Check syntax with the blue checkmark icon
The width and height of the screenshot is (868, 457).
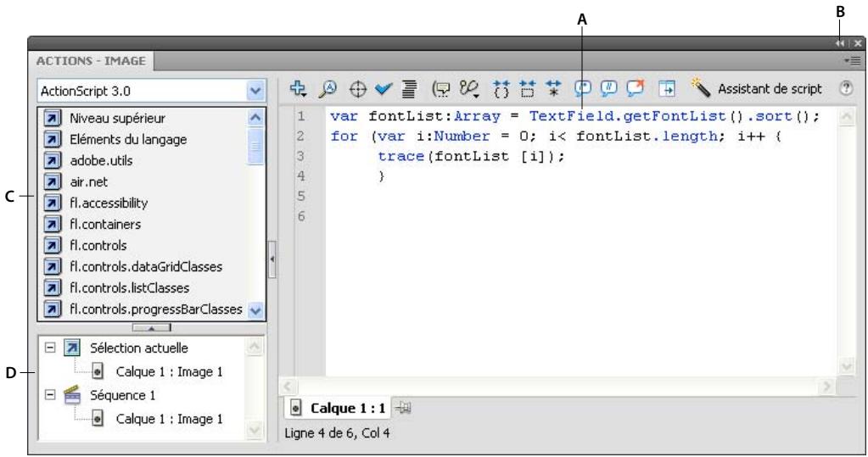[383, 89]
